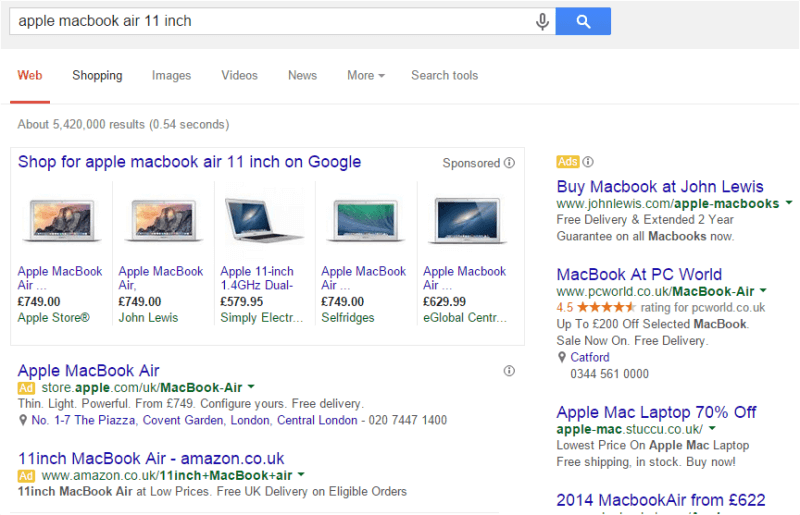Image resolution: width=800 pixels, height=515 pixels.
Task: Click the yellow Ads label in sidebar
Action: [567, 162]
